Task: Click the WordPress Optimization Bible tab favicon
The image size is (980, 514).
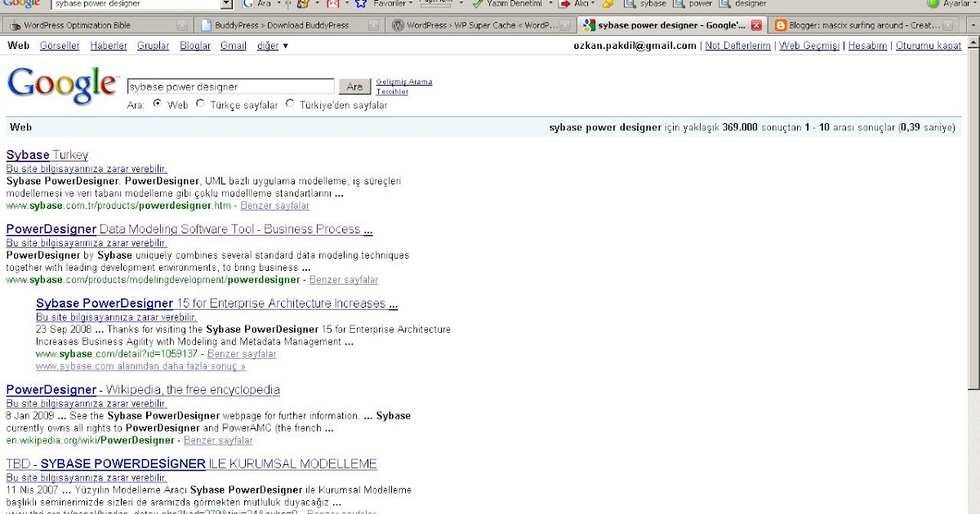Action: [x=16, y=25]
